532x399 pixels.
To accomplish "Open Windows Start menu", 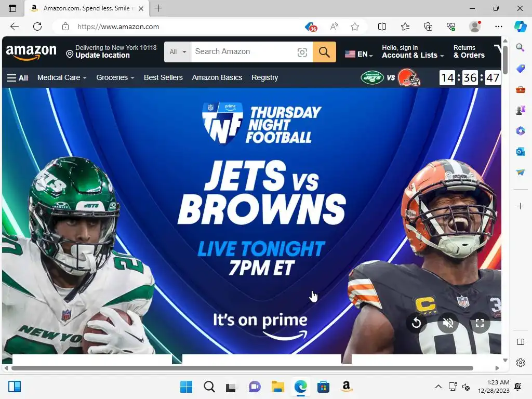I will (x=186, y=387).
